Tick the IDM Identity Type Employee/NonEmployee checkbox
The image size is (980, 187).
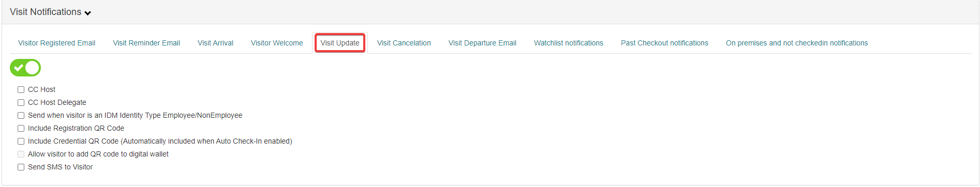pyautogui.click(x=21, y=116)
